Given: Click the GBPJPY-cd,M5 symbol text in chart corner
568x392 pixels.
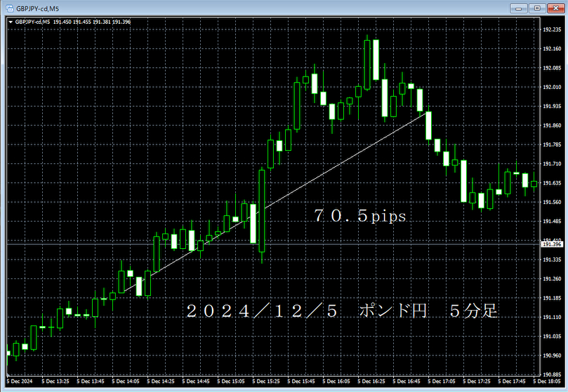Looking at the screenshot, I should click(32, 22).
